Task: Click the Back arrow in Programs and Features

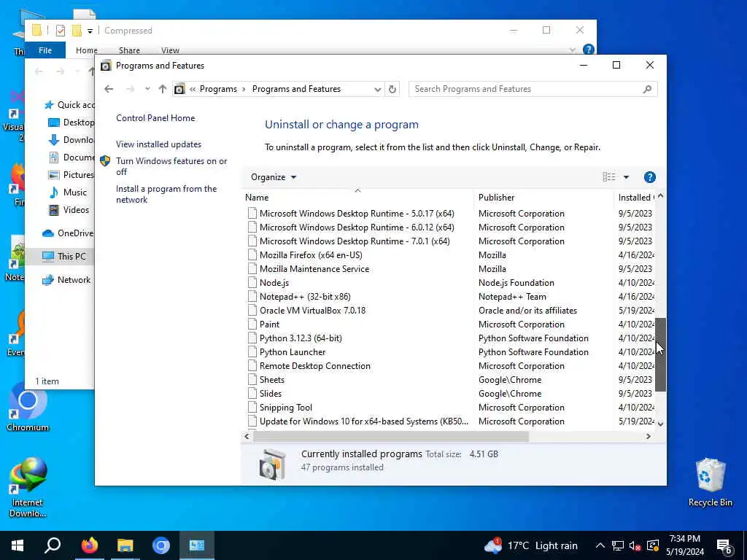Action: pyautogui.click(x=109, y=89)
